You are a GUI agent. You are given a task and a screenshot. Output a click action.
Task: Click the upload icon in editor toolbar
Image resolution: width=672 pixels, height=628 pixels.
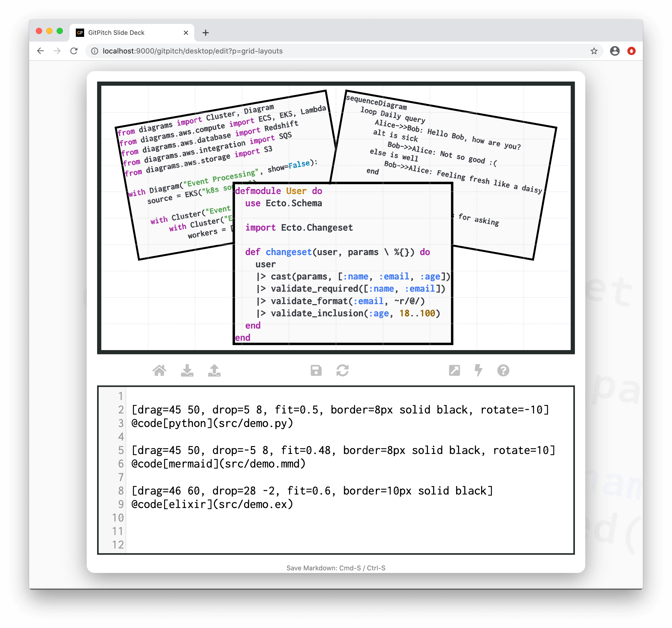tap(214, 371)
